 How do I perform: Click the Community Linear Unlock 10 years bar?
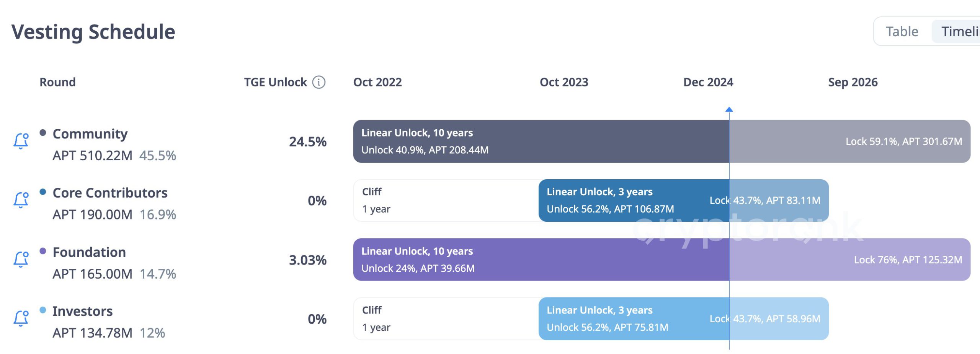(x=541, y=141)
